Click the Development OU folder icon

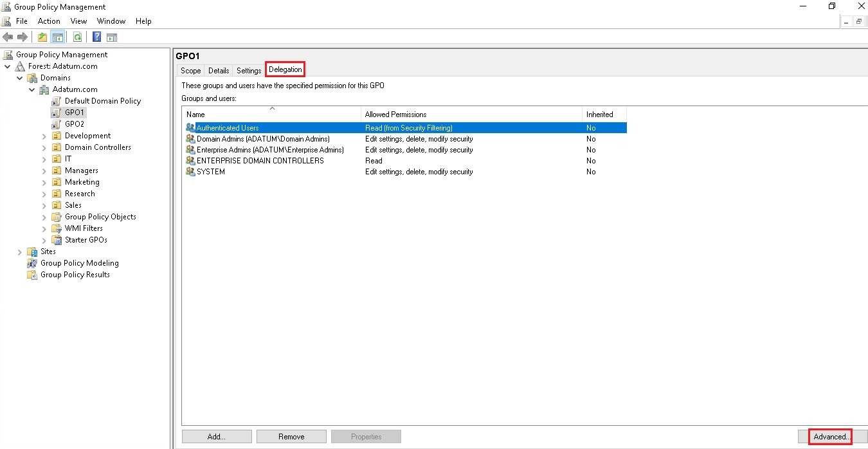(x=57, y=136)
